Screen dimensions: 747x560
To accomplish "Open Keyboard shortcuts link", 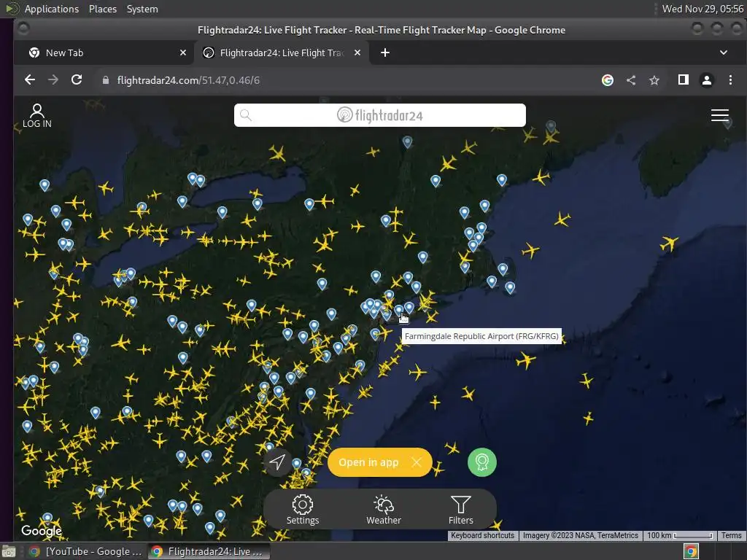I will tap(483, 536).
